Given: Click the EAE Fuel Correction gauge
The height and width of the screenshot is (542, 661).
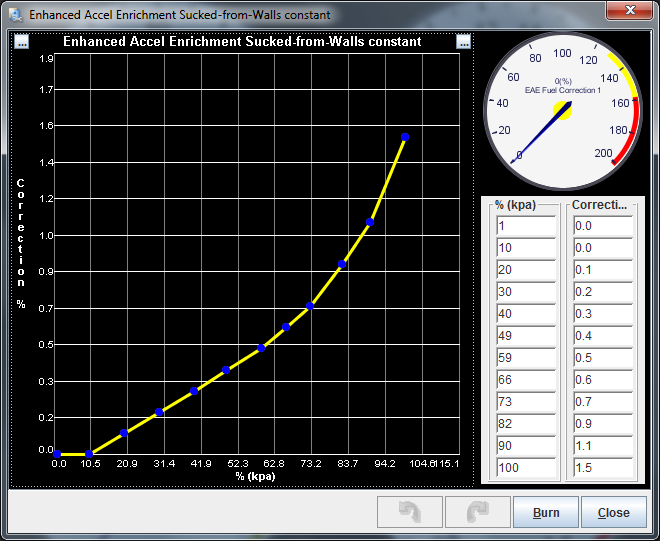Looking at the screenshot, I should pos(563,108).
